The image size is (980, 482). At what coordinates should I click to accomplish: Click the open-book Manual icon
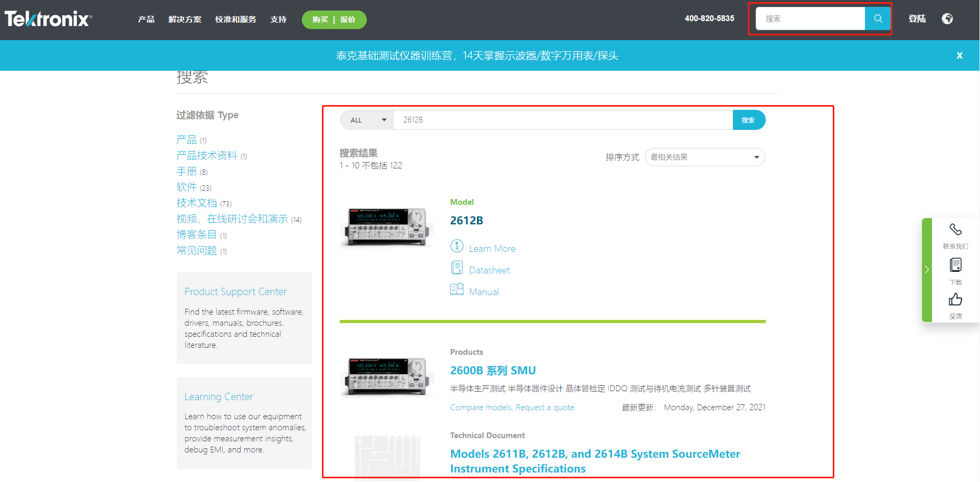tap(456, 290)
